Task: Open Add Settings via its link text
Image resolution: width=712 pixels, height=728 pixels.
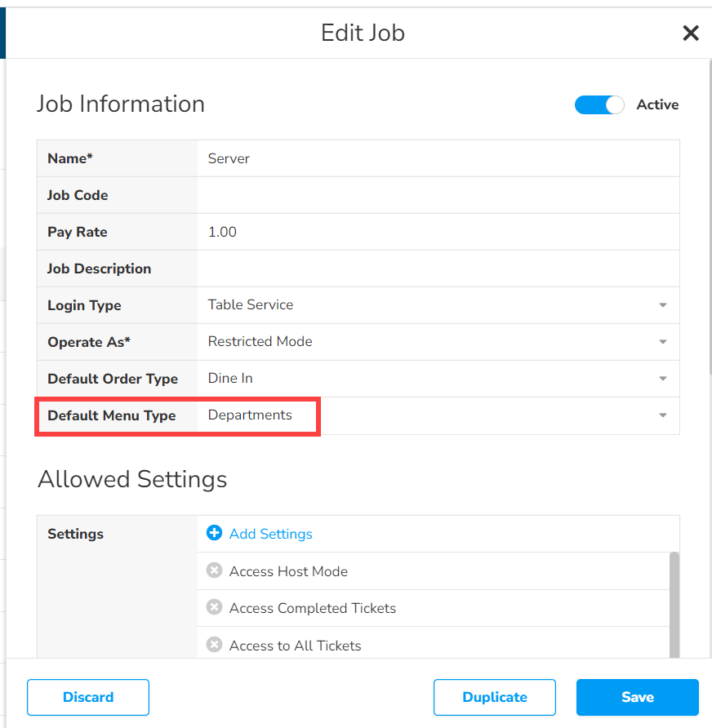Action: pyautogui.click(x=270, y=533)
